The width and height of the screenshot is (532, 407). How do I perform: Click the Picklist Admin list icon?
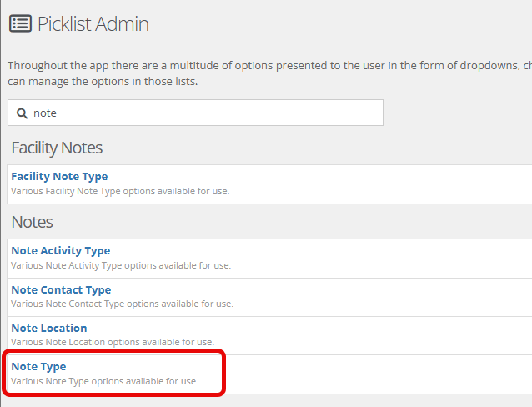20,23
